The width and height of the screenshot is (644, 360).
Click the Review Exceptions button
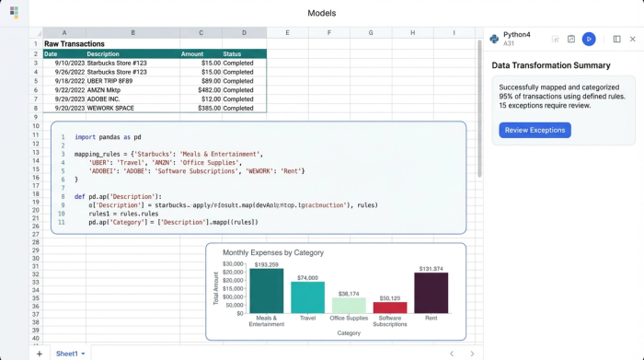(x=535, y=130)
